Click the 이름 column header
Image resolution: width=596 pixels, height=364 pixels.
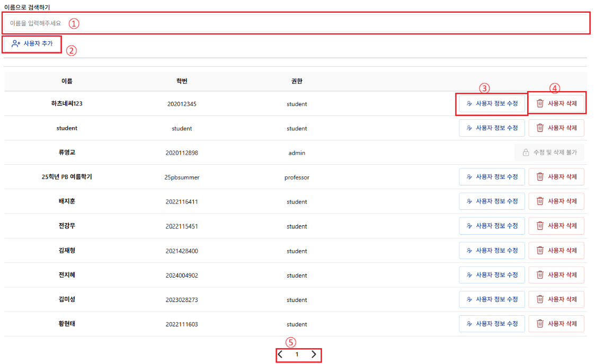pyautogui.click(x=67, y=82)
